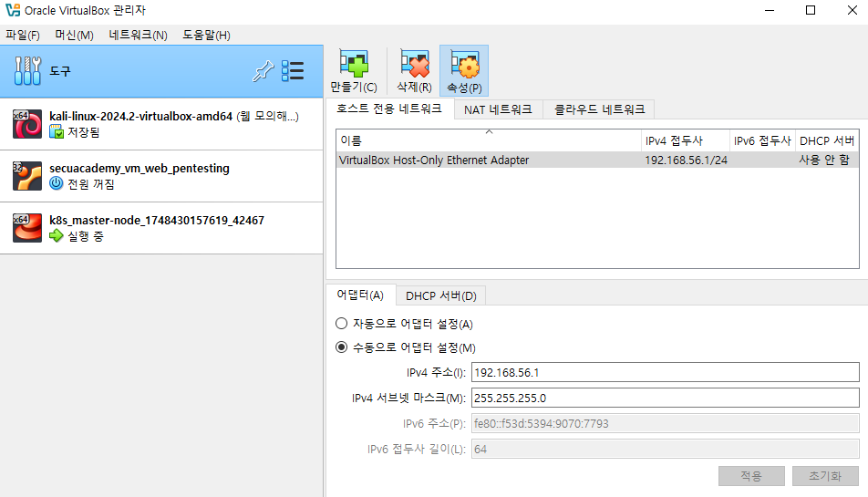This screenshot has width=868, height=497.
Task: Click the 만들기(C) create network icon
Action: point(354,64)
